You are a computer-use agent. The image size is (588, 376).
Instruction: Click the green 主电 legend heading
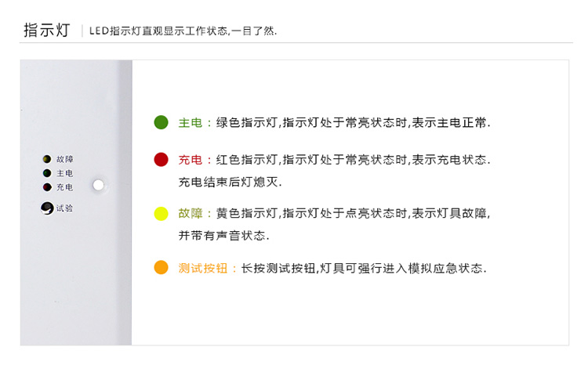click(x=191, y=123)
